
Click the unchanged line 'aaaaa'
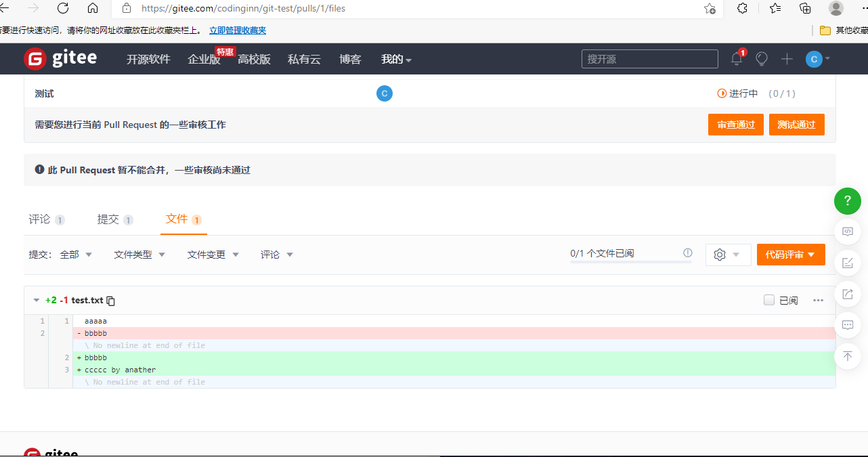pyautogui.click(x=454, y=321)
